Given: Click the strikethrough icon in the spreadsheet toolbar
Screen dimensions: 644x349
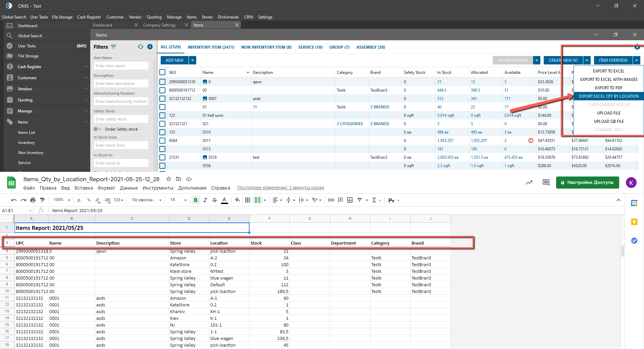Looking at the screenshot, I should (215, 200).
